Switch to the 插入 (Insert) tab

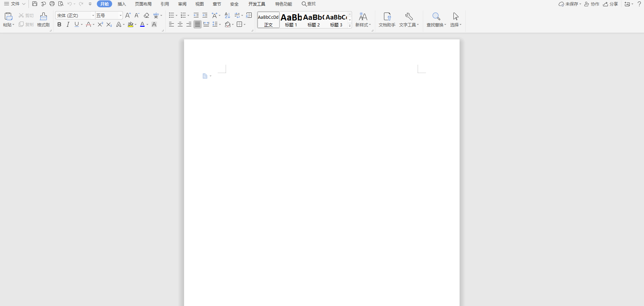[x=122, y=4]
